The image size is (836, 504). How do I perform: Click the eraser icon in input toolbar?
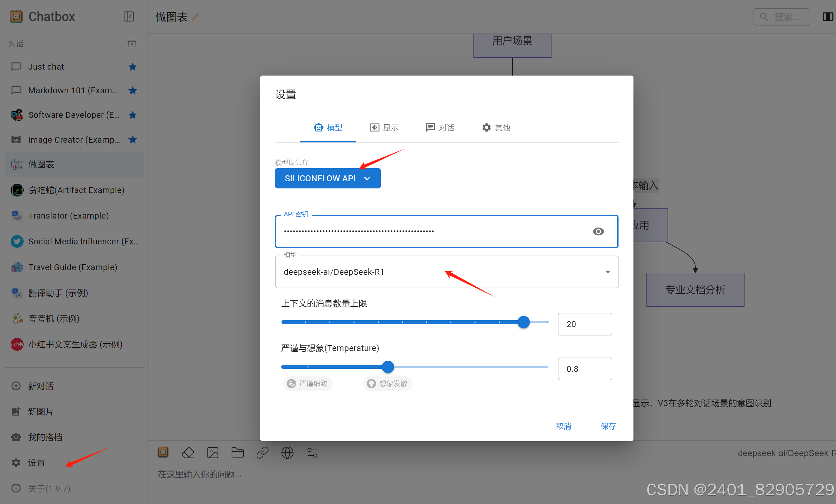[188, 453]
